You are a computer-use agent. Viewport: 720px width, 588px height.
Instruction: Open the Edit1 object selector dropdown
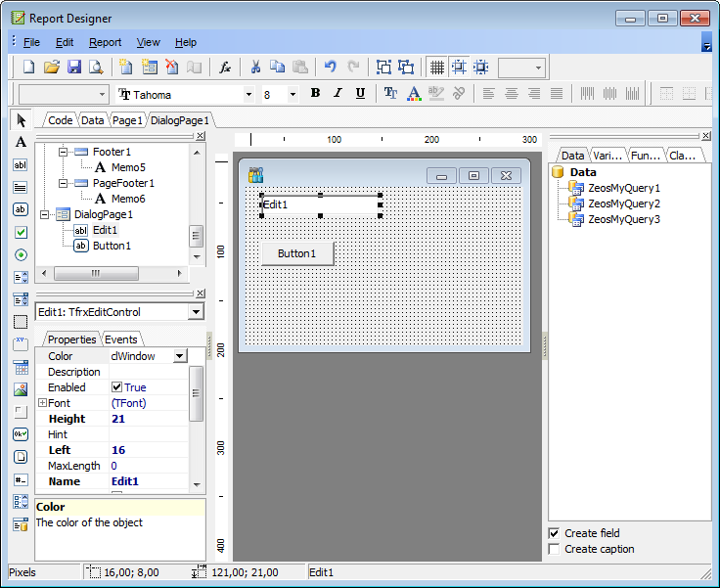[196, 312]
